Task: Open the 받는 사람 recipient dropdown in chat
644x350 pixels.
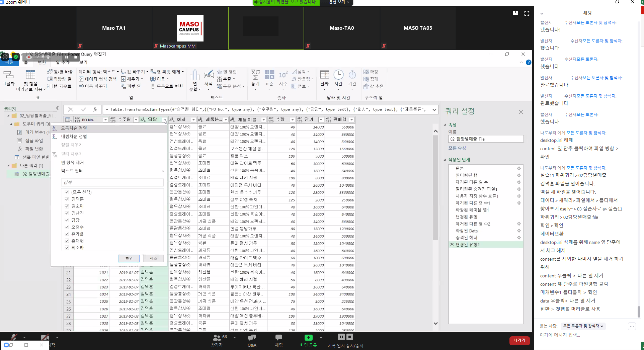Action: pyautogui.click(x=583, y=326)
